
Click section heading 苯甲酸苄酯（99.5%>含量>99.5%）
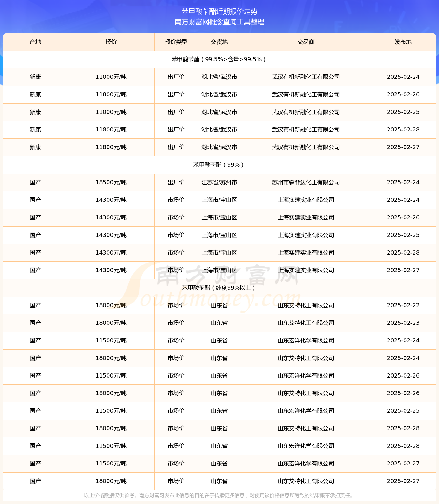(x=219, y=59)
